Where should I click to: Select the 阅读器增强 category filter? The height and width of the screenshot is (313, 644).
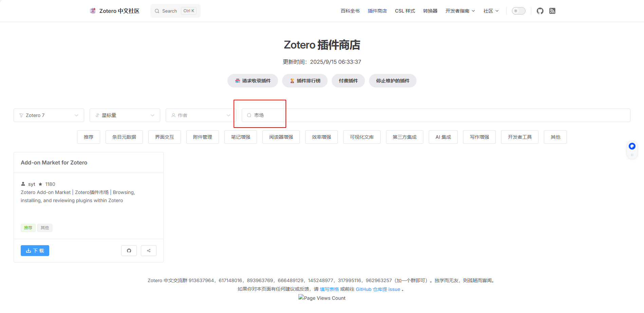point(281,137)
